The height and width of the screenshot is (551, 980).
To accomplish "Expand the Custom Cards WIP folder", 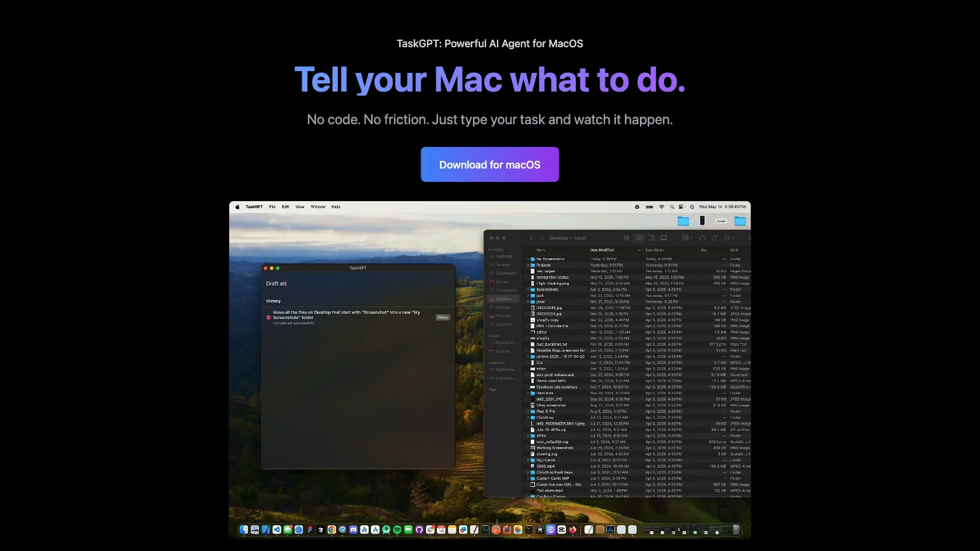I will point(528,478).
